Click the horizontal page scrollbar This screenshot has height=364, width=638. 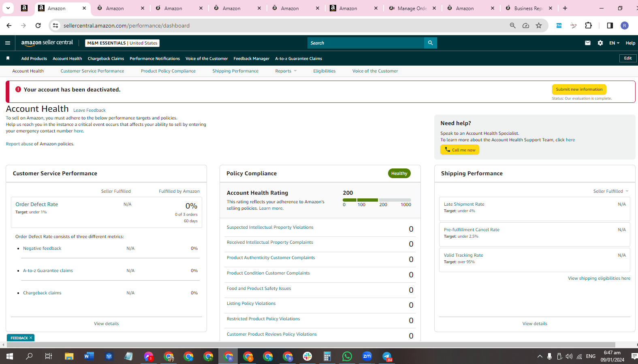pos(311,345)
